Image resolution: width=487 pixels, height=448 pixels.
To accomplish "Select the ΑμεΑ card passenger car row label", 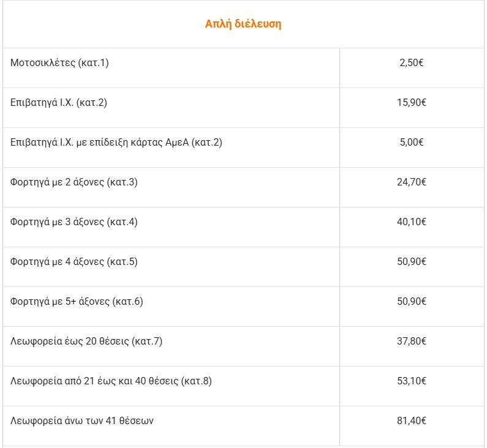I will pyautogui.click(x=116, y=143).
